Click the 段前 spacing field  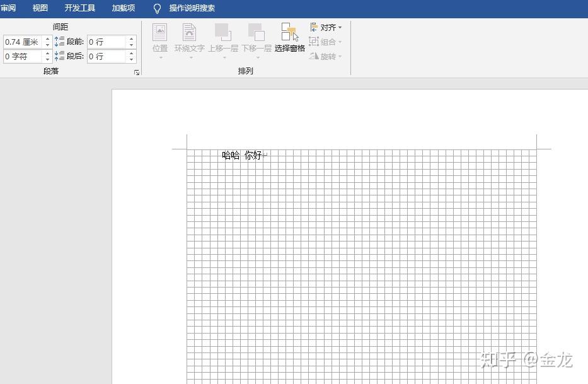click(107, 42)
